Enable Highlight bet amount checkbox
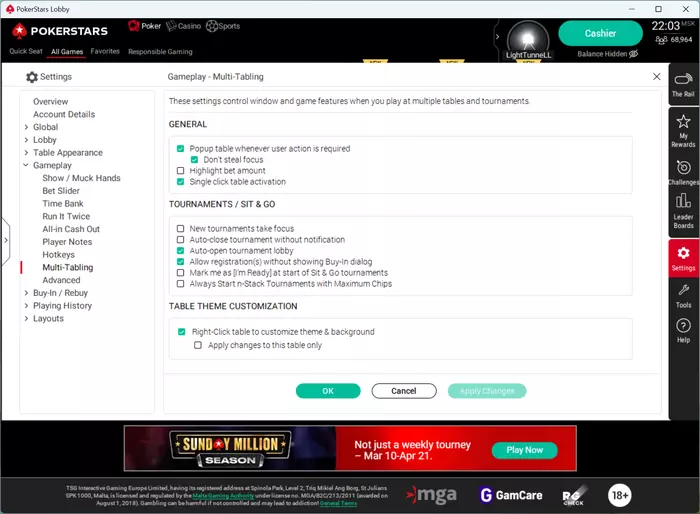 (x=180, y=171)
